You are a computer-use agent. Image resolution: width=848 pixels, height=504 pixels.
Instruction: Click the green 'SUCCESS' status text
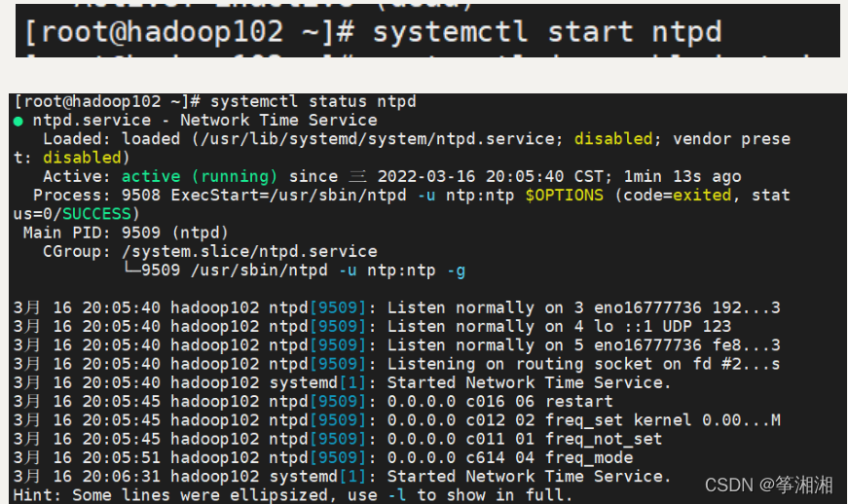(x=96, y=214)
